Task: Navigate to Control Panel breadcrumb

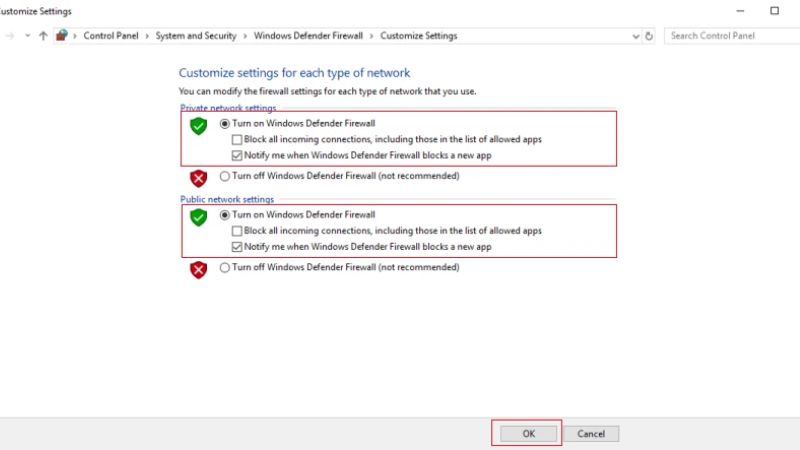Action: [112, 36]
